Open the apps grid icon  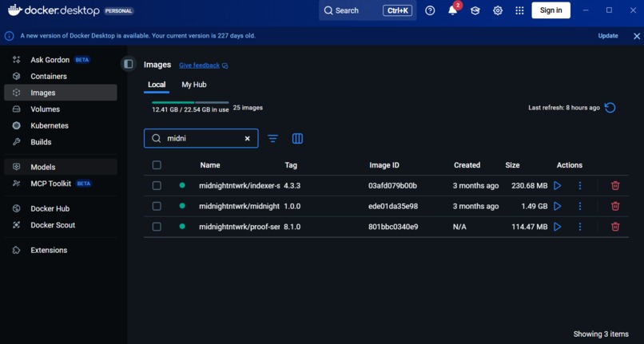[519, 10]
